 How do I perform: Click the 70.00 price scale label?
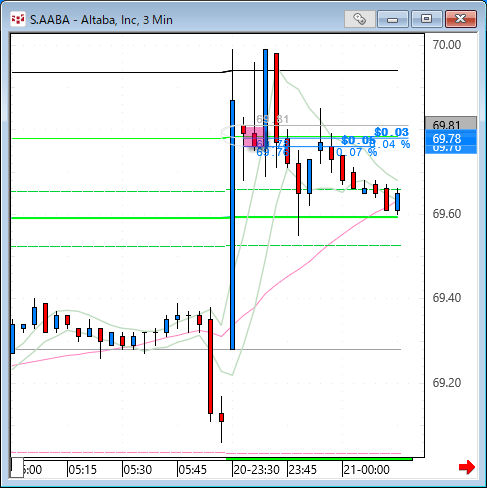(447, 44)
